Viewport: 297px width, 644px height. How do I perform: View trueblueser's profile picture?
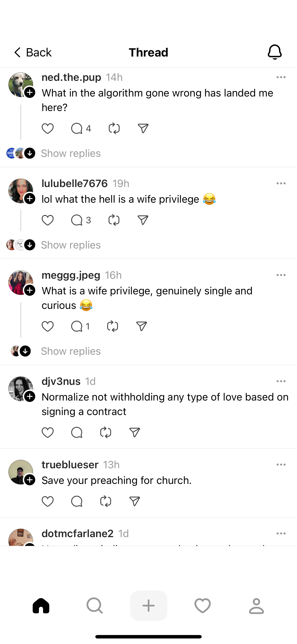click(20, 472)
